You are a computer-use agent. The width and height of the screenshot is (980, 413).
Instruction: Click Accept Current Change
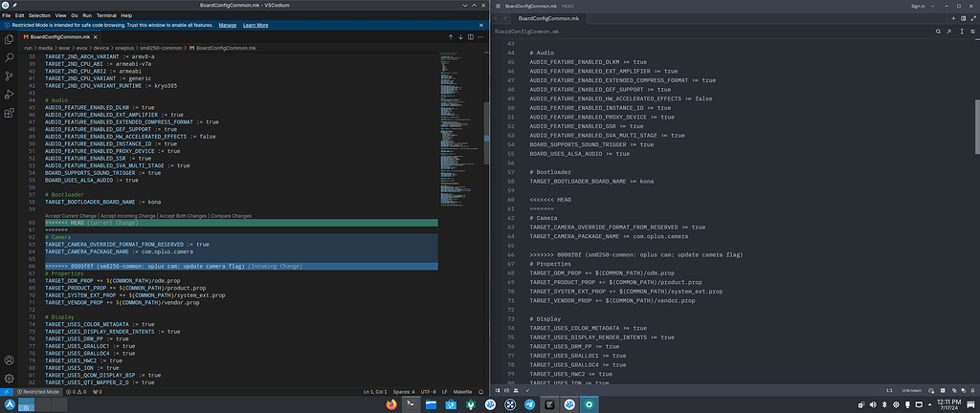tap(71, 216)
